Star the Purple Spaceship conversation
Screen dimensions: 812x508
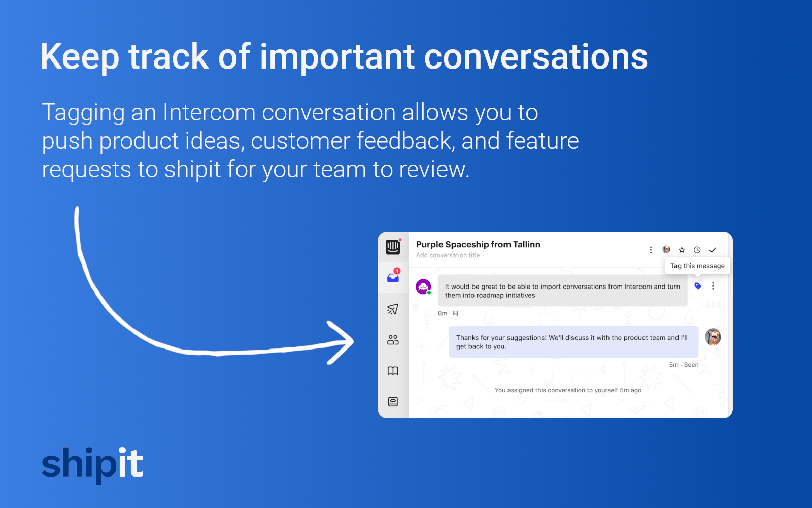[x=682, y=250]
